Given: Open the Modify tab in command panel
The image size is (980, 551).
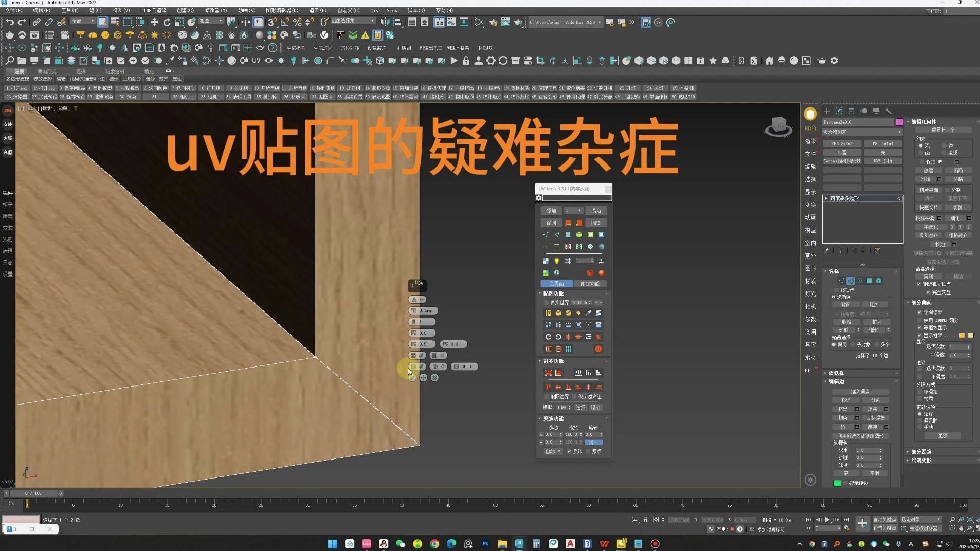Looking at the screenshot, I should (839, 111).
